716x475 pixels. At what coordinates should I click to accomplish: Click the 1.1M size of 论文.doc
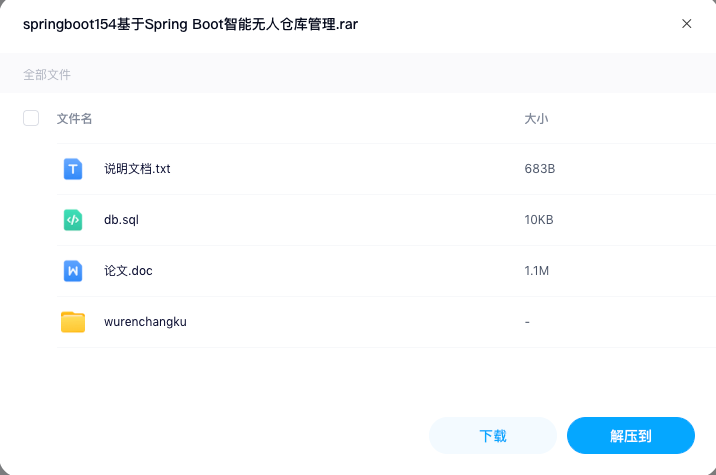(x=537, y=271)
